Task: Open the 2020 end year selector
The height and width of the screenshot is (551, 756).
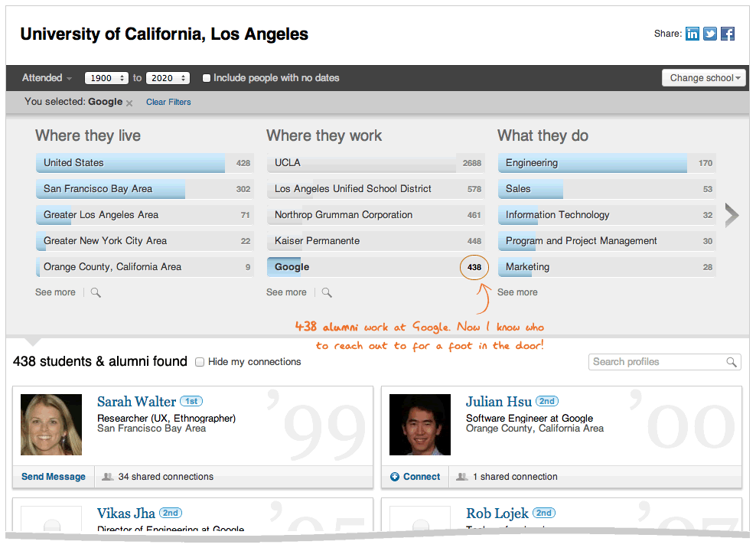Action: click(x=168, y=78)
